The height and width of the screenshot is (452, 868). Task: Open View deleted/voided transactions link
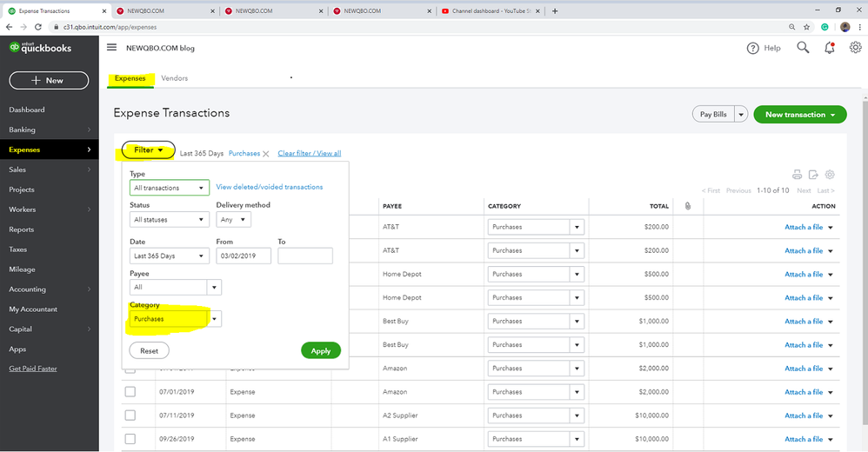coord(270,187)
